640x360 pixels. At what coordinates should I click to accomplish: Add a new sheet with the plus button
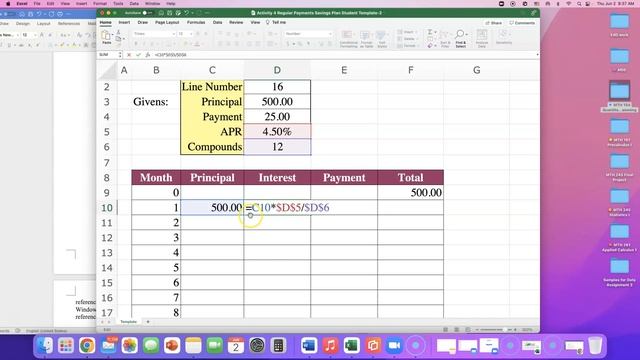pyautogui.click(x=148, y=322)
